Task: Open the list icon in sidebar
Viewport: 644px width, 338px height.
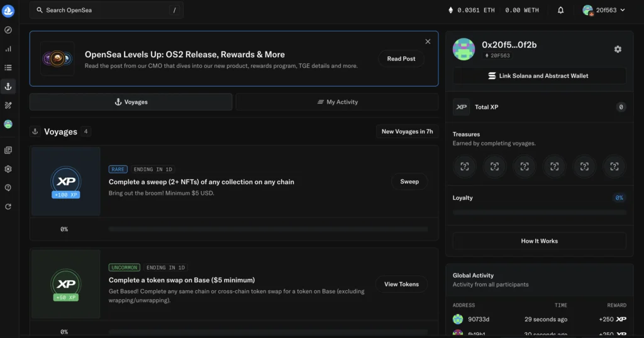Action: [x=8, y=68]
